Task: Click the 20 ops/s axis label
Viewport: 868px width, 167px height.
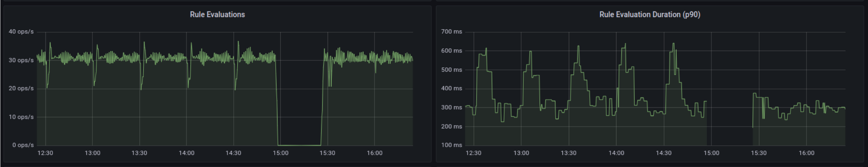Action: (21, 88)
